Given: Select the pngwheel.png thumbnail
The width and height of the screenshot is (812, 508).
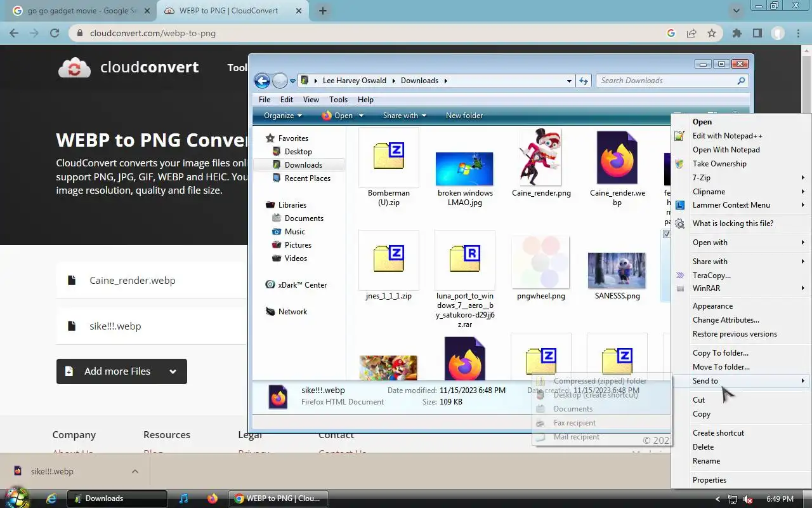Looking at the screenshot, I should pyautogui.click(x=541, y=262).
